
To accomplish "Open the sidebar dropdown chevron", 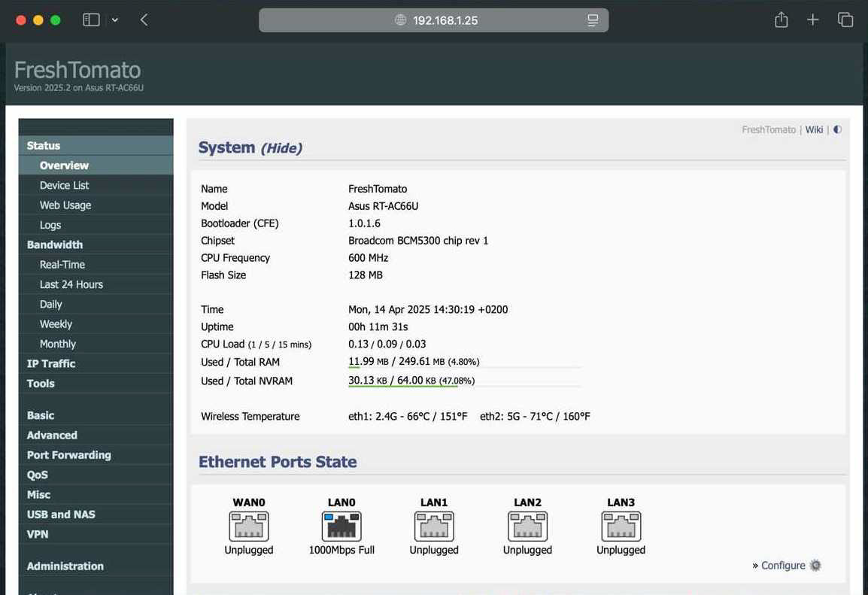I will pyautogui.click(x=114, y=20).
